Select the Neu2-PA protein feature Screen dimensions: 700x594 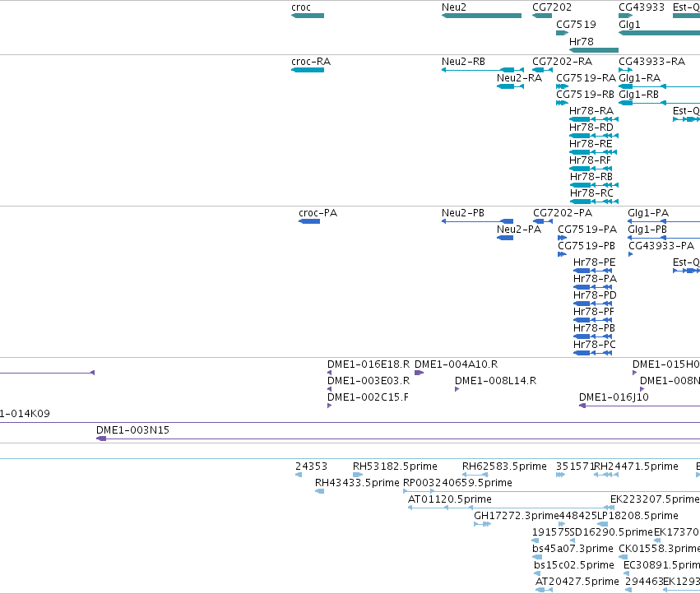505,238
